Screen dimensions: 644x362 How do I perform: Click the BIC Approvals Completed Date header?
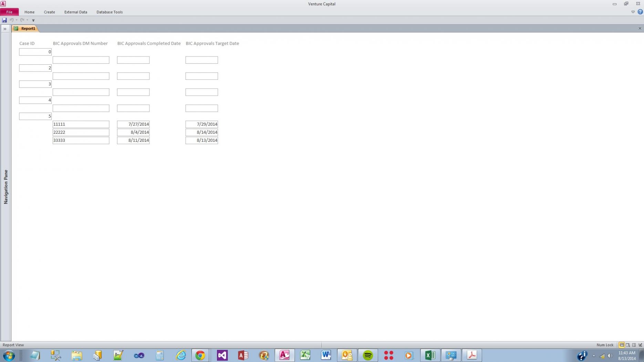point(149,43)
